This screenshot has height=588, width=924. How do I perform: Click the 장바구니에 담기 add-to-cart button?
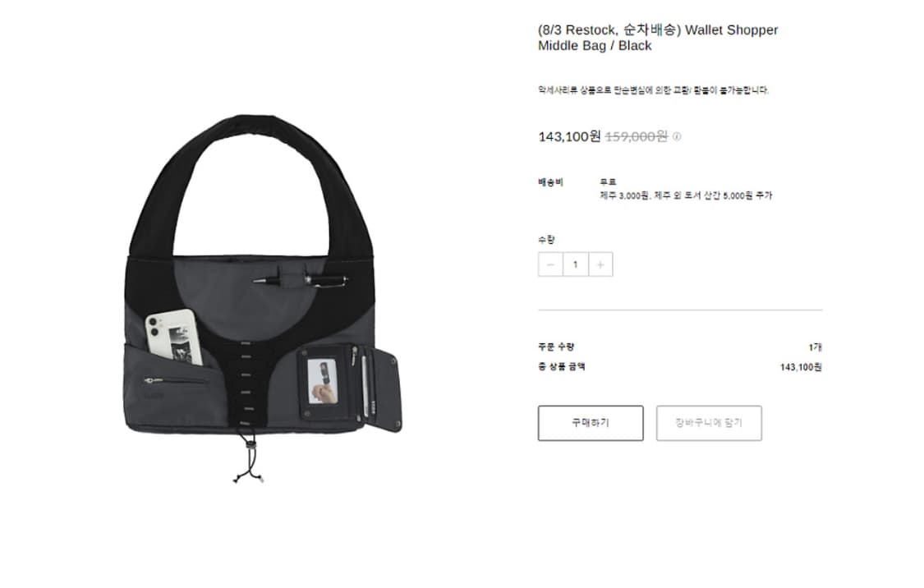pos(709,423)
